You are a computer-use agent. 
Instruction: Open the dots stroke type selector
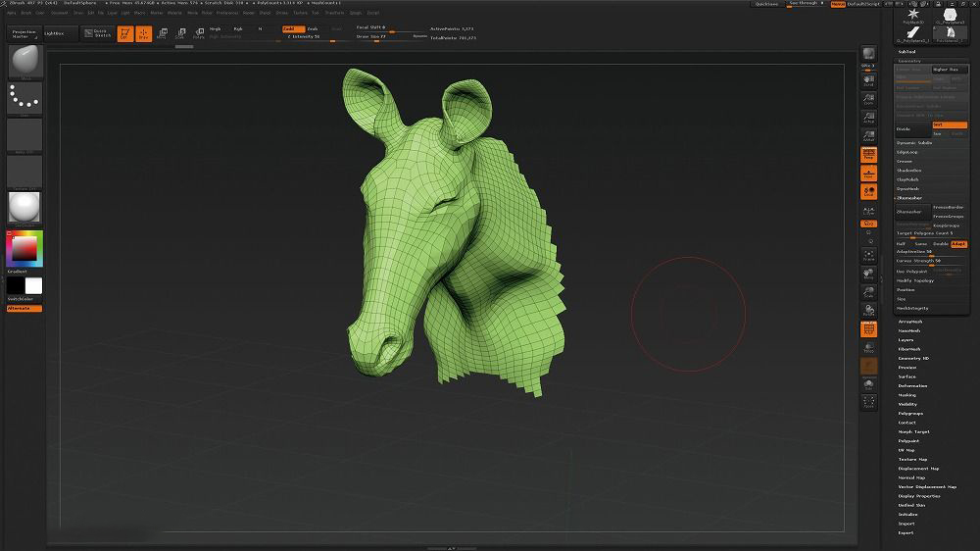point(25,98)
